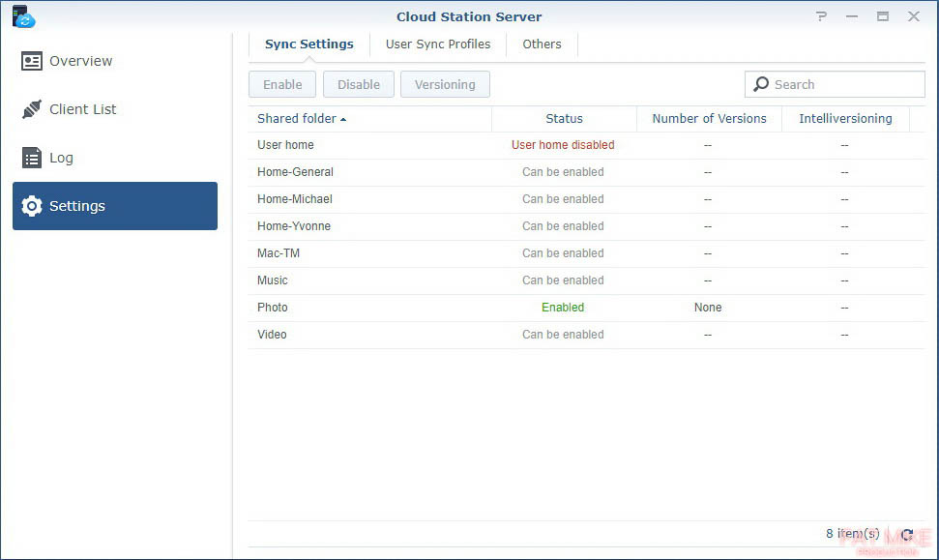Image resolution: width=939 pixels, height=560 pixels.
Task: Click 'Can be enabled' status of Video
Action: tap(563, 335)
